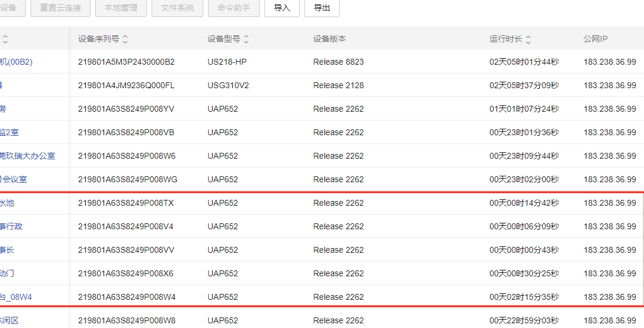Screen dimensions: 644x328
Task: Toggle sort icon beside 运行时长 header
Action: click(x=528, y=39)
